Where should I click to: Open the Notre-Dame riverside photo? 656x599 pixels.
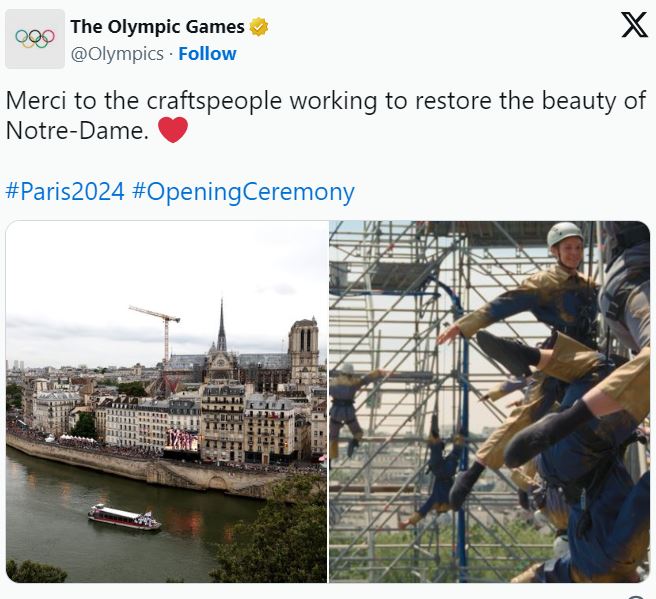(x=166, y=402)
